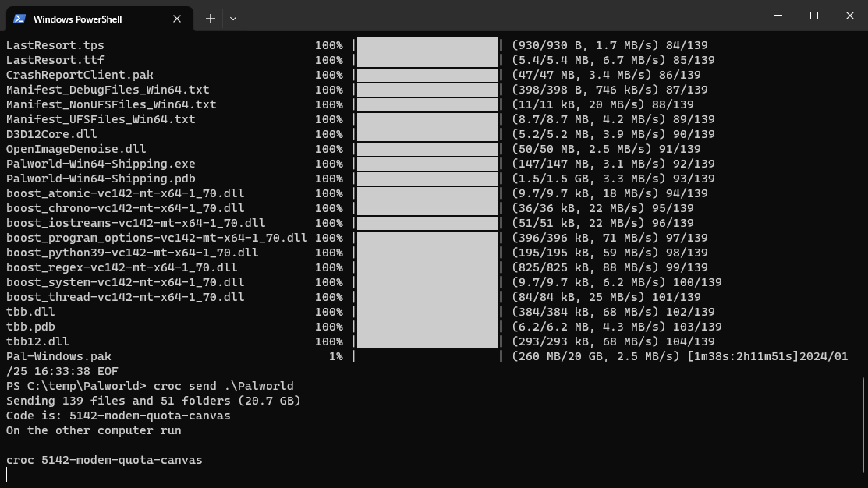Click Manifest_DebugFiles_Win64.txt text
This screenshot has width=868, height=488.
[x=108, y=90]
